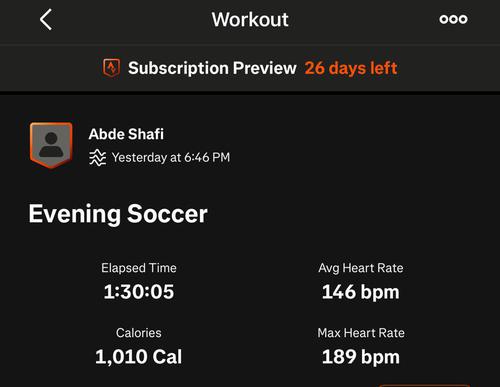Go back using the left chevron
500x387 pixels.
tap(46, 20)
